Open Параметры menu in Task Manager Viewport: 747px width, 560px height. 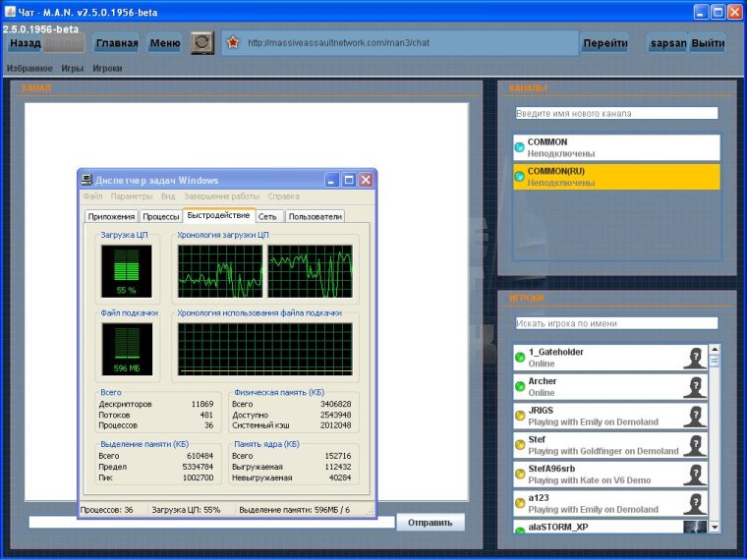point(132,196)
